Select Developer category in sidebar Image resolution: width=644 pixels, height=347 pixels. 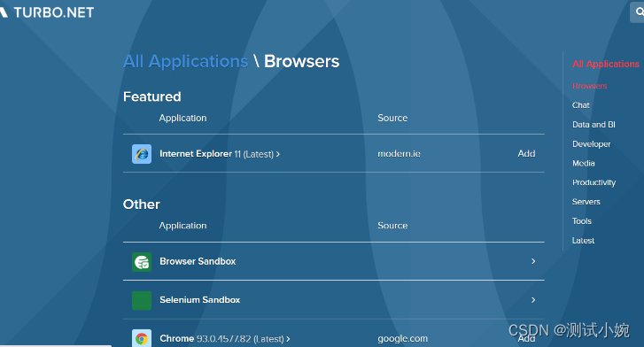point(591,144)
